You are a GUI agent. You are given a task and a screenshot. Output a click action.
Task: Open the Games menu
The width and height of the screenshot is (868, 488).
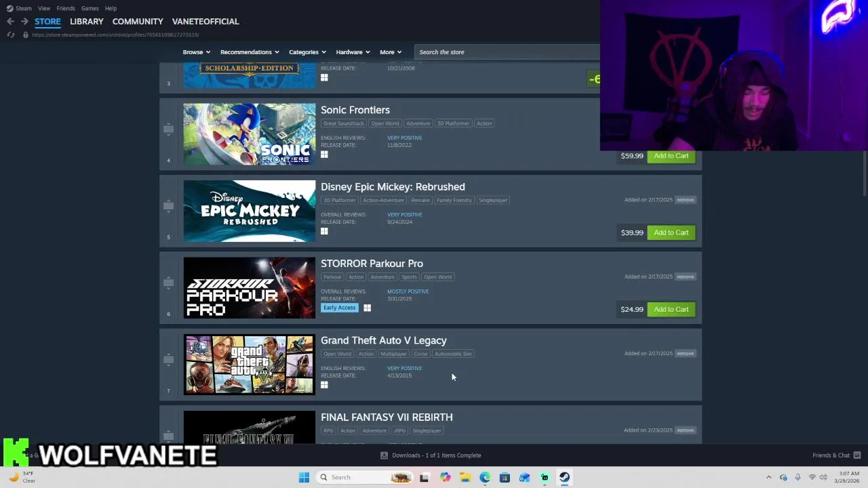tap(90, 8)
